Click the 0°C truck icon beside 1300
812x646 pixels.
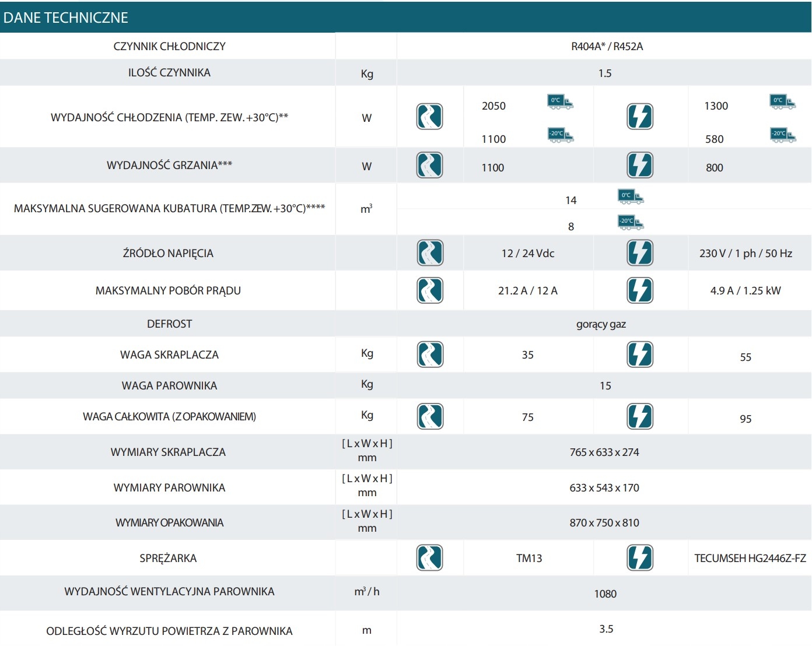coord(782,102)
